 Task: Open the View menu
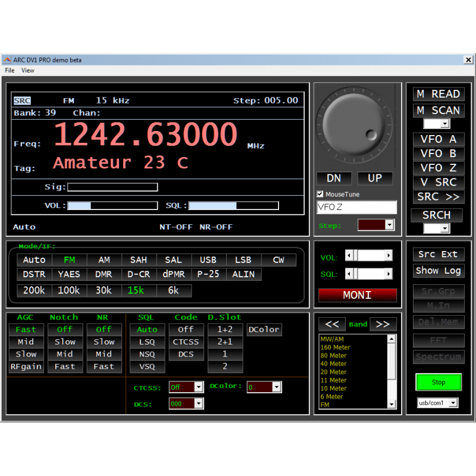coord(28,70)
